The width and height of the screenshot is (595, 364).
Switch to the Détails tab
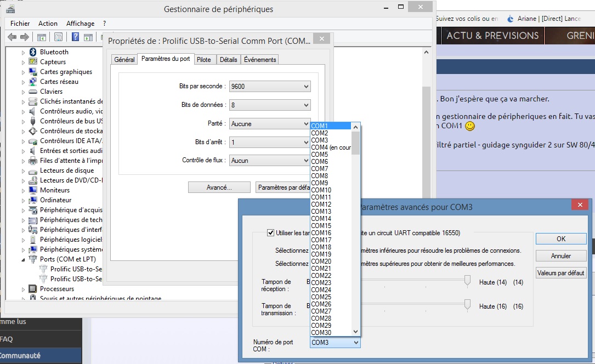pos(229,60)
